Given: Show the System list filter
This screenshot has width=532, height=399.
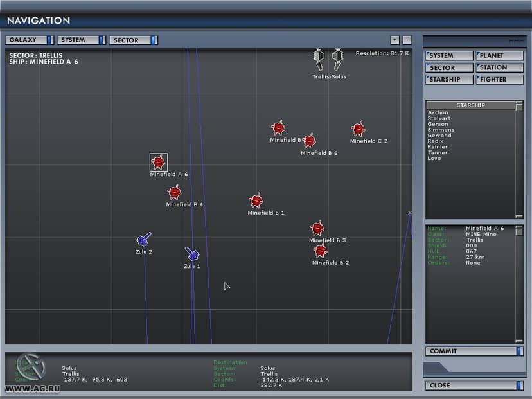Looking at the screenshot, I should pyautogui.click(x=449, y=56).
